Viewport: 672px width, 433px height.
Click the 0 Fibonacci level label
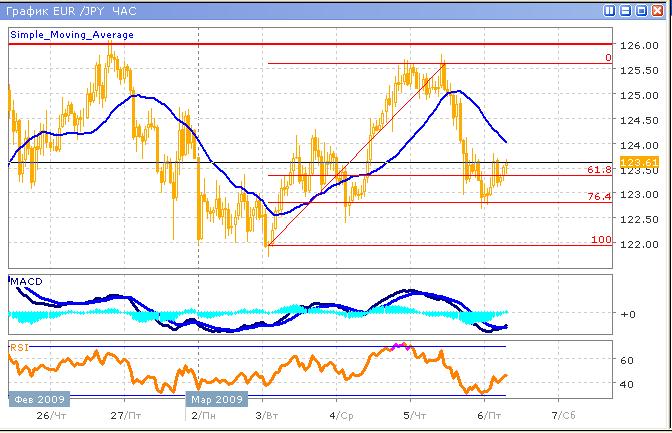(607, 58)
